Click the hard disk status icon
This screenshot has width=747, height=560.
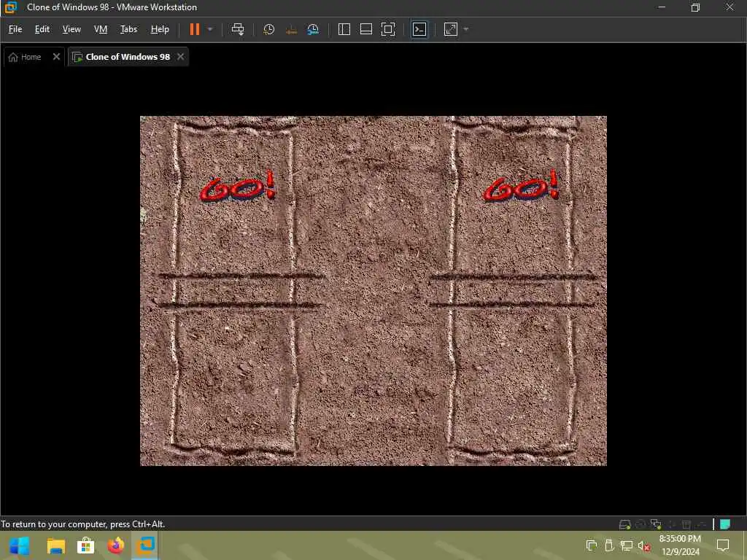[x=624, y=524]
